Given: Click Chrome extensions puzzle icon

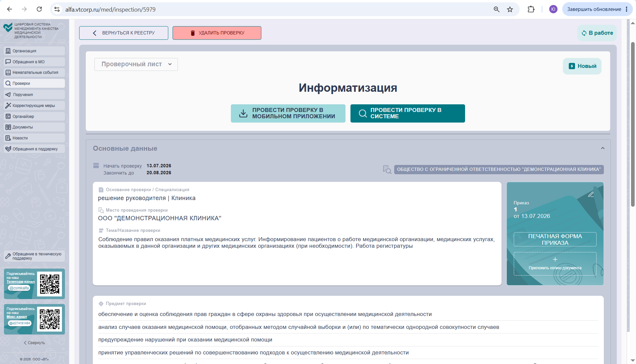Looking at the screenshot, I should pyautogui.click(x=531, y=9).
